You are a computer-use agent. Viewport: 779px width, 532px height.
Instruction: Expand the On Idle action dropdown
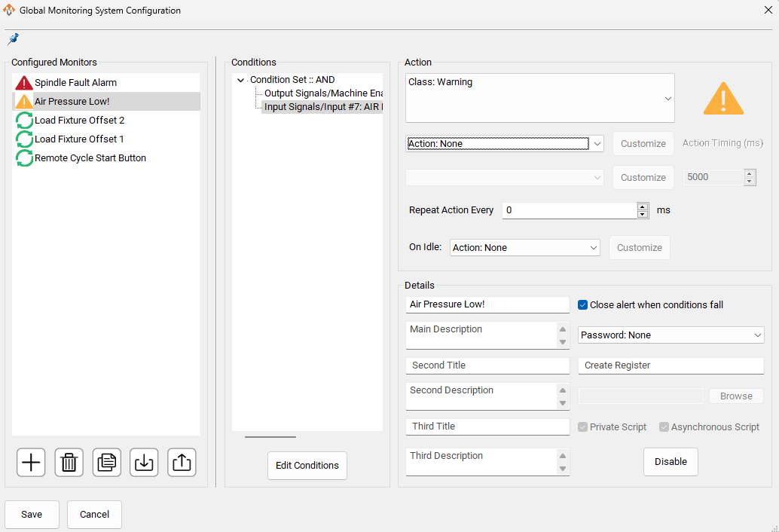tap(524, 248)
